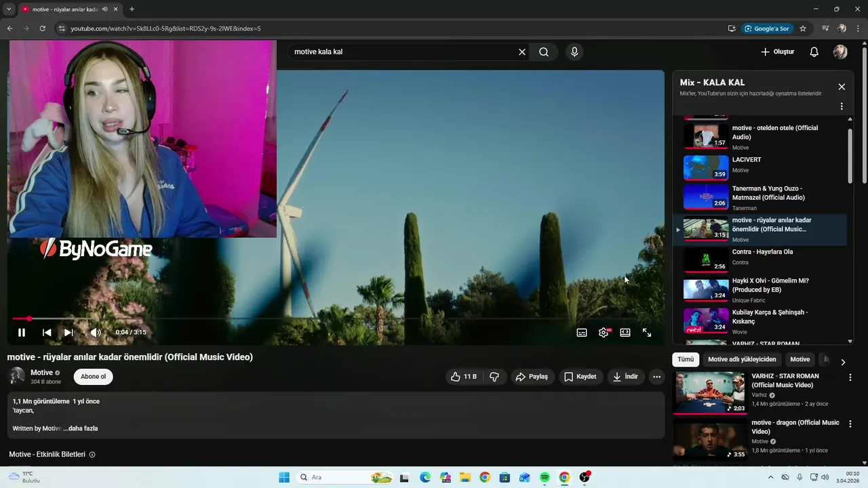Toggle subtitles on the video player
Viewport: 868px width, 488px height.
click(x=582, y=332)
